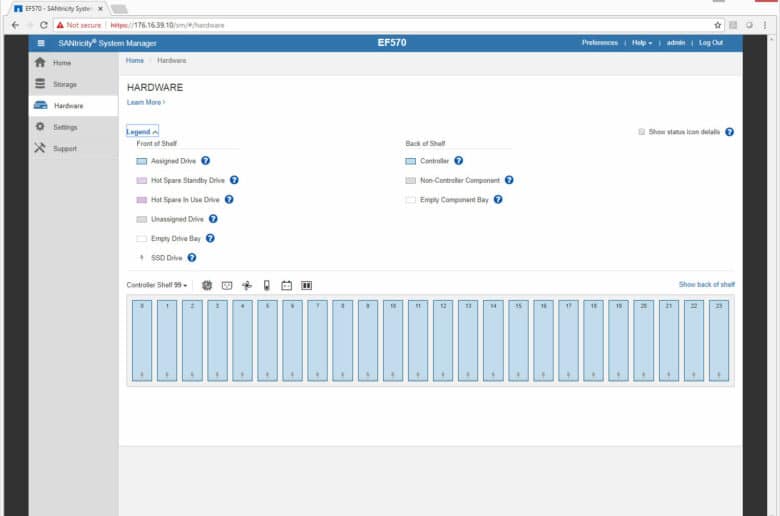This screenshot has width=780, height=516.
Task: Open Preferences in the header
Action: click(600, 43)
